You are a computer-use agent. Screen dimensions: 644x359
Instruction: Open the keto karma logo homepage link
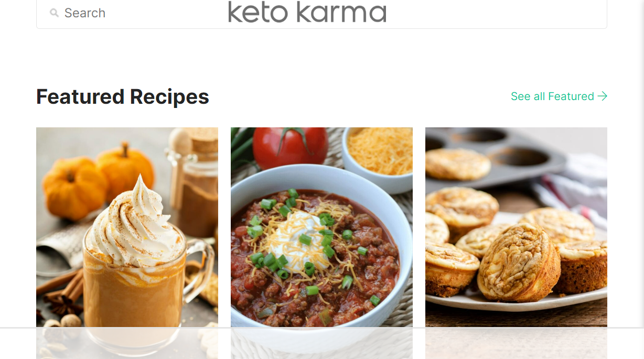pos(307,12)
